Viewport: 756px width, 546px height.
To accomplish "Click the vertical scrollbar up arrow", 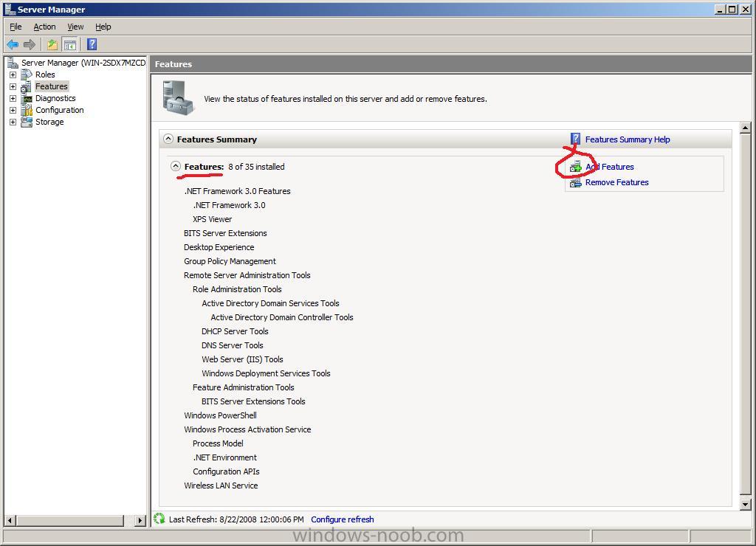I will [746, 128].
